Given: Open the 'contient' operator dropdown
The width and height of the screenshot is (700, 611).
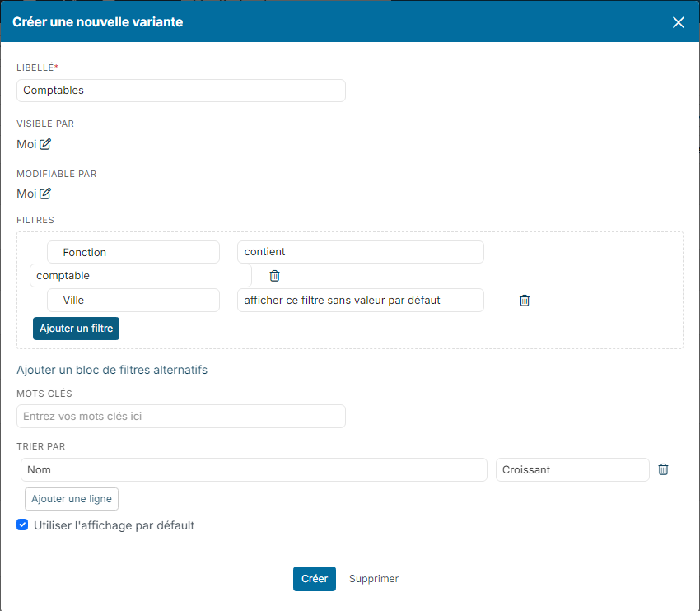Looking at the screenshot, I should [x=360, y=252].
